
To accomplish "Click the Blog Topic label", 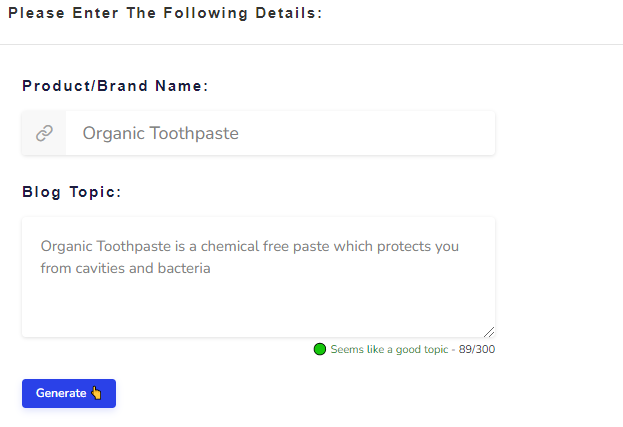I will pos(72,192).
